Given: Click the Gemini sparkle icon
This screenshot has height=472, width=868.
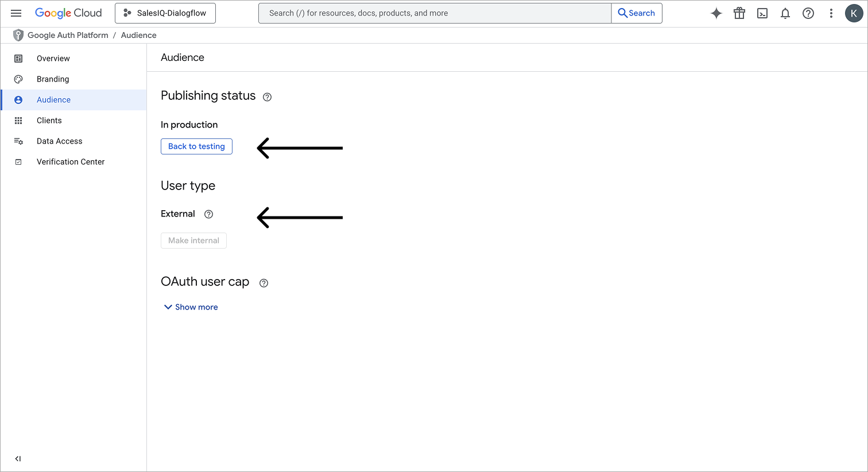Looking at the screenshot, I should (x=716, y=13).
